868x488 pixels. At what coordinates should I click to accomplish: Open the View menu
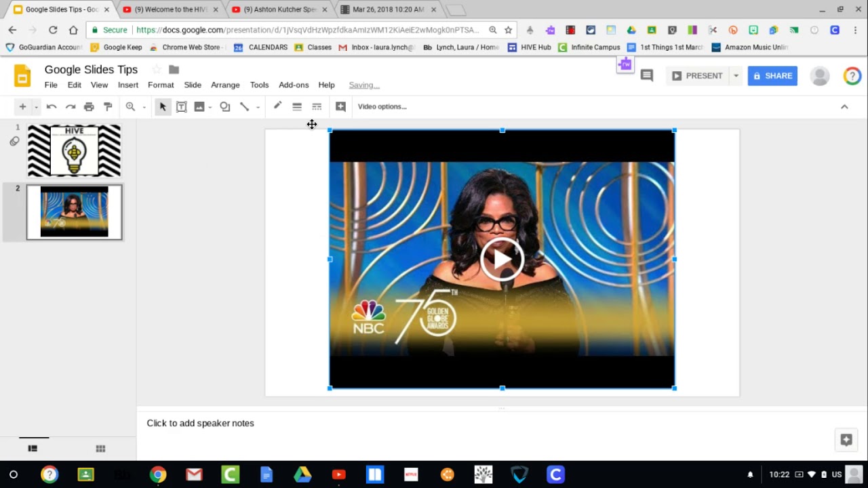pos(100,85)
